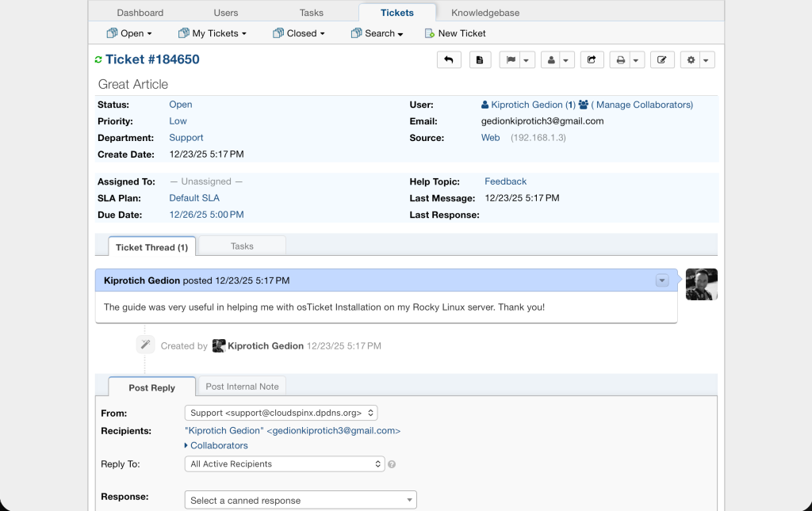This screenshot has height=511, width=812.
Task: Open the Knowledgebase section
Action: coord(485,12)
